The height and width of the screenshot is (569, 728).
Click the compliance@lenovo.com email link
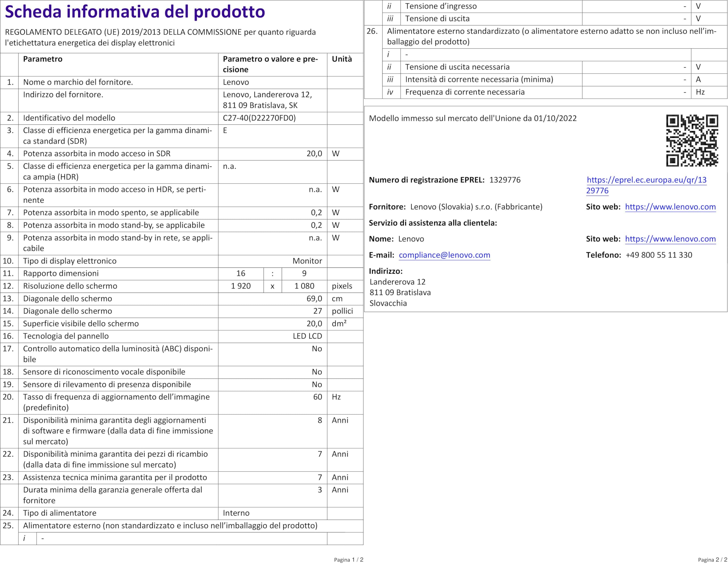point(444,255)
